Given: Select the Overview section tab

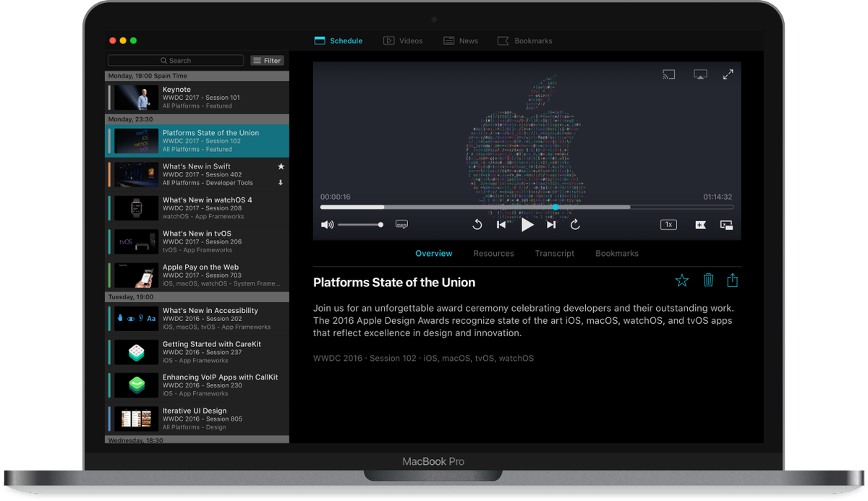Looking at the screenshot, I should point(434,254).
